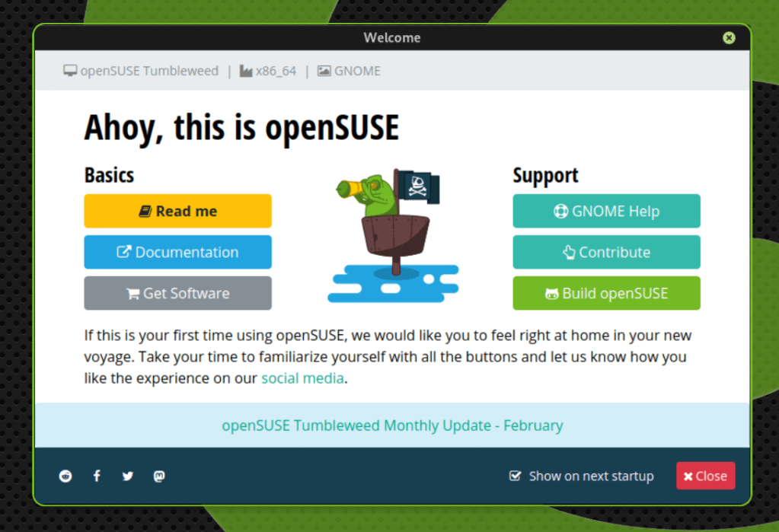Click the architecture icon beside x86_64

246,71
